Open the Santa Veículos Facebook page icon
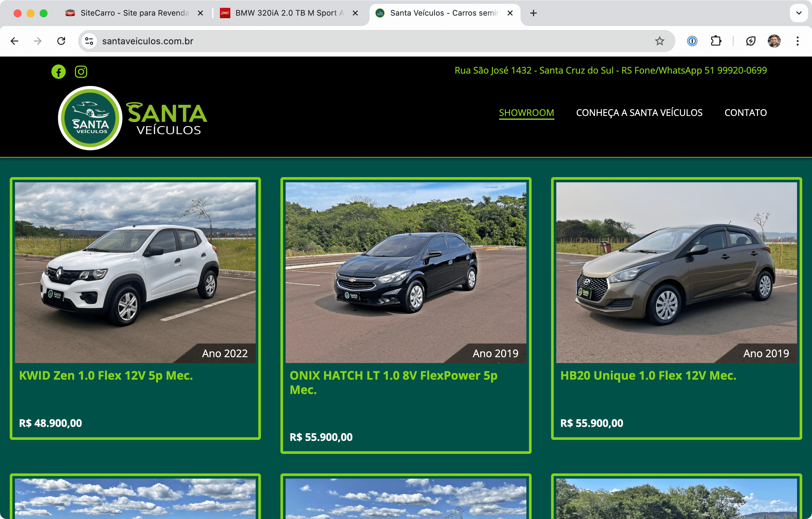 58,72
